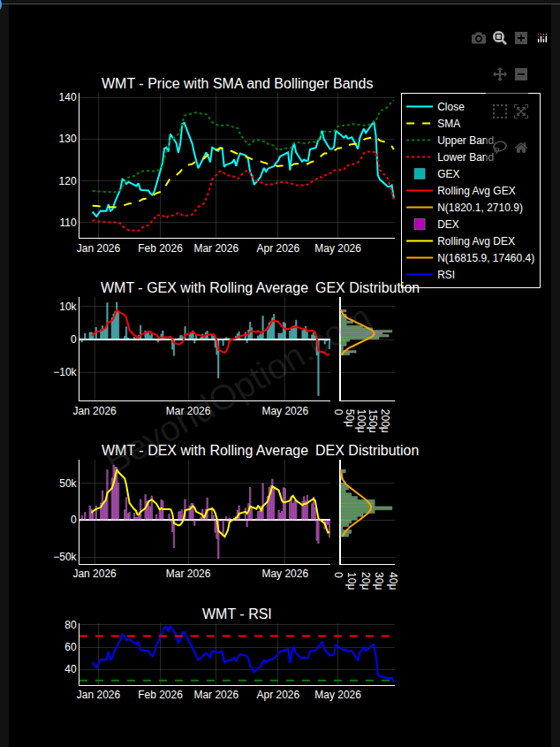The height and width of the screenshot is (747, 560).
Task: Click 'Apr 2026' label under RSI chart
Action: (x=278, y=695)
